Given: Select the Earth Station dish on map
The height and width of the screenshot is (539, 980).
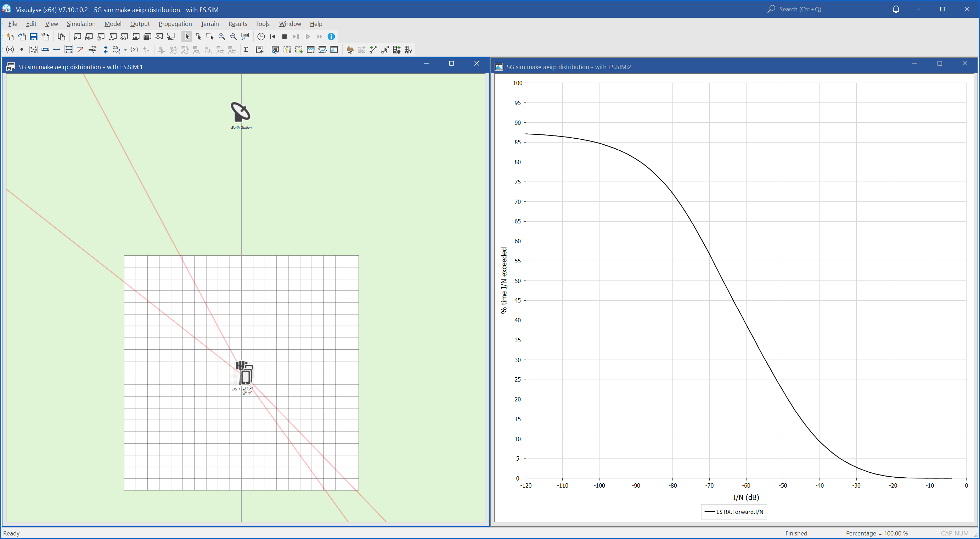Looking at the screenshot, I should point(241,112).
